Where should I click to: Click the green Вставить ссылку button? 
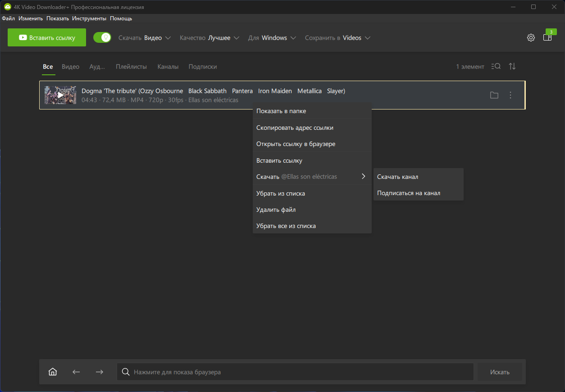[47, 37]
